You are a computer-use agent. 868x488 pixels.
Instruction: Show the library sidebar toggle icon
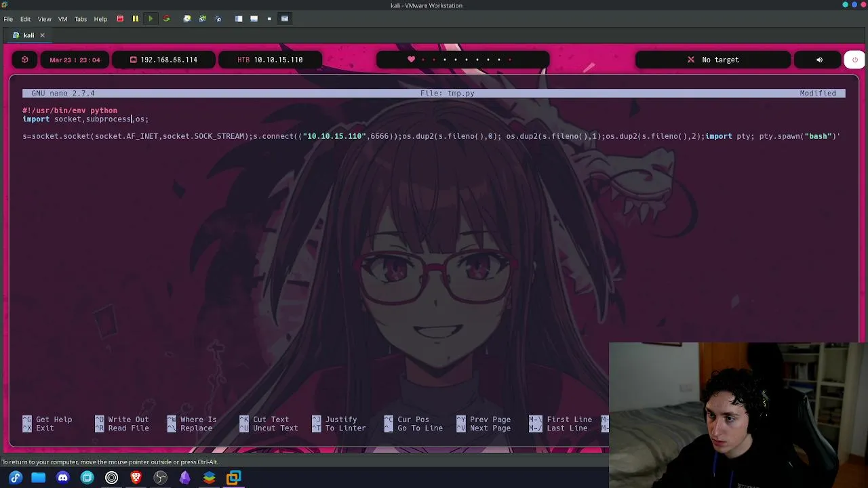click(239, 19)
